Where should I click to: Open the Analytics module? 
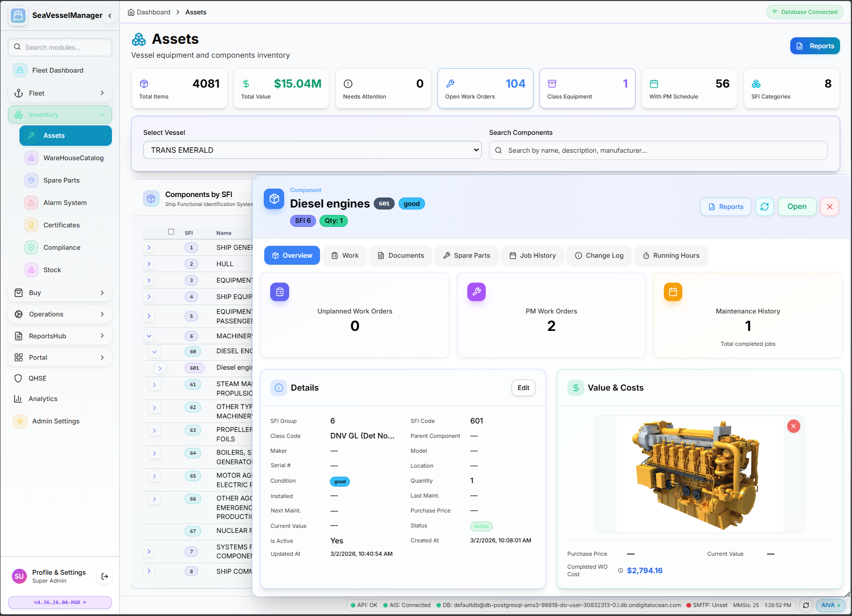coord(43,399)
